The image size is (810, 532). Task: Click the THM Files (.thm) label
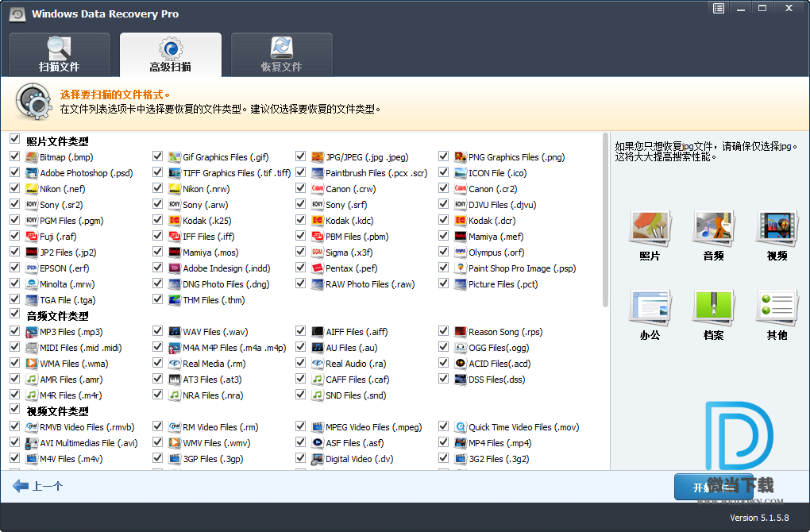click(x=214, y=300)
